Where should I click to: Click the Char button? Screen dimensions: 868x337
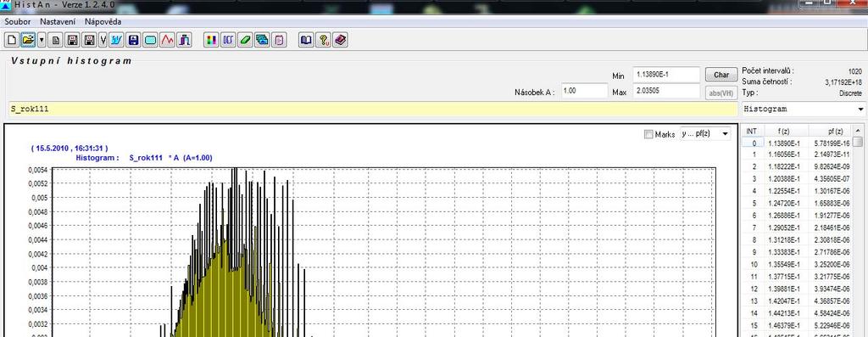click(721, 75)
